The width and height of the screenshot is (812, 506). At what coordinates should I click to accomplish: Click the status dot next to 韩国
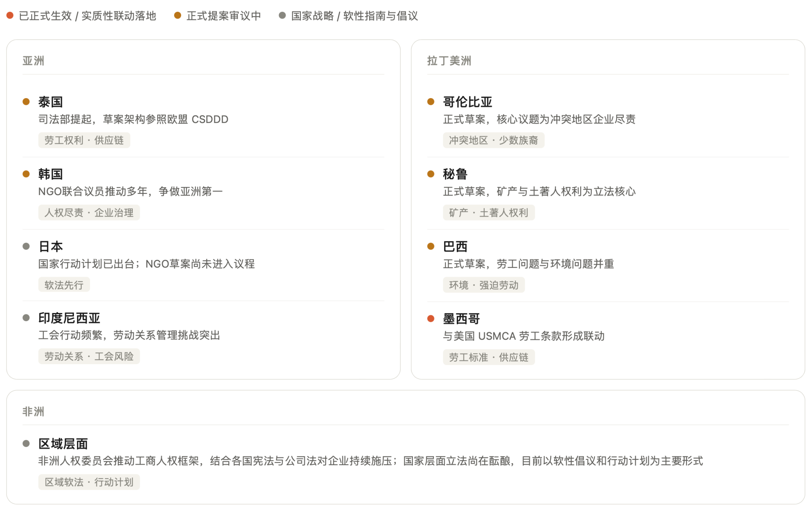[x=26, y=174]
